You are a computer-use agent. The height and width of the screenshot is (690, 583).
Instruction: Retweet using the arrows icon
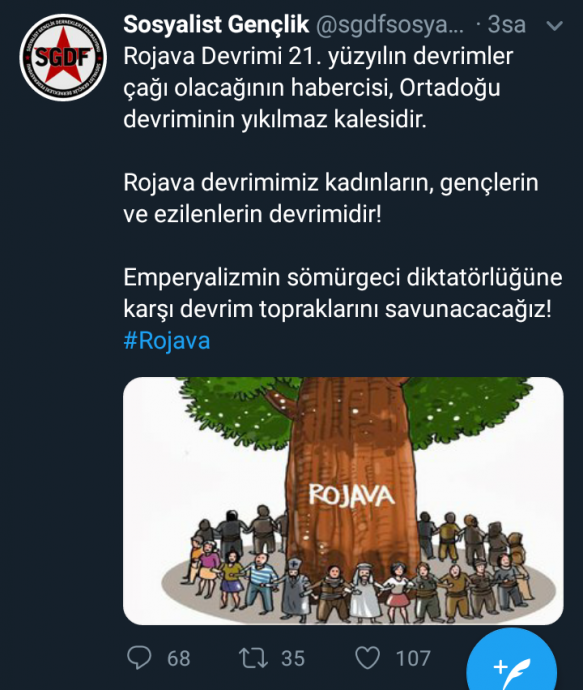[253, 658]
